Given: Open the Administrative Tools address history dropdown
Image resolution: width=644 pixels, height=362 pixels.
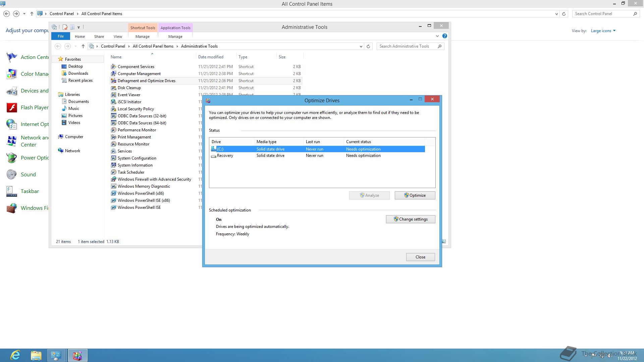Looking at the screenshot, I should (x=361, y=46).
